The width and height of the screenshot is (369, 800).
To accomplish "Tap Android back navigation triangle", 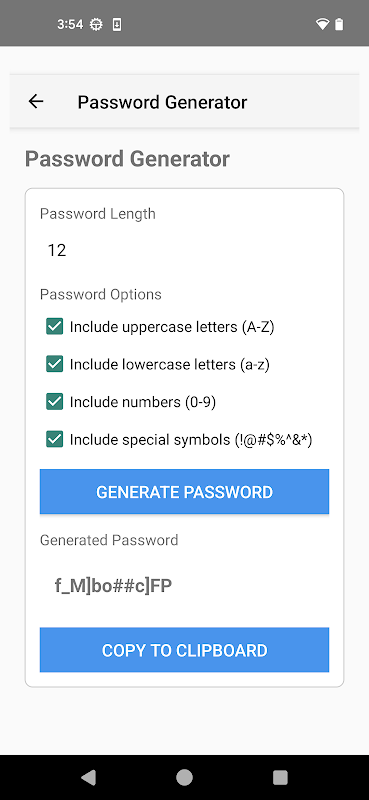I will (x=88, y=777).
